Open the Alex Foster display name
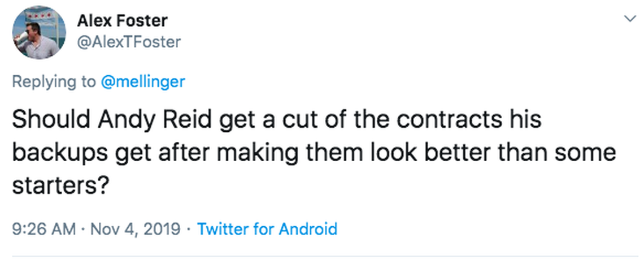Viewport: 644px width, 259px height. click(x=122, y=21)
